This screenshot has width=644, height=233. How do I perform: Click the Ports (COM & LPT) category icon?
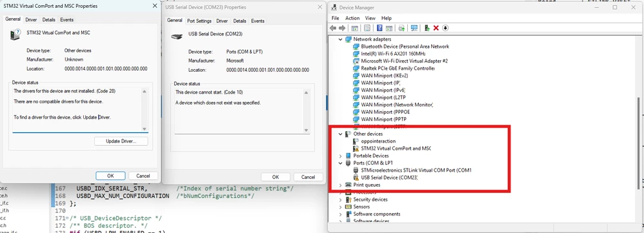click(x=348, y=163)
